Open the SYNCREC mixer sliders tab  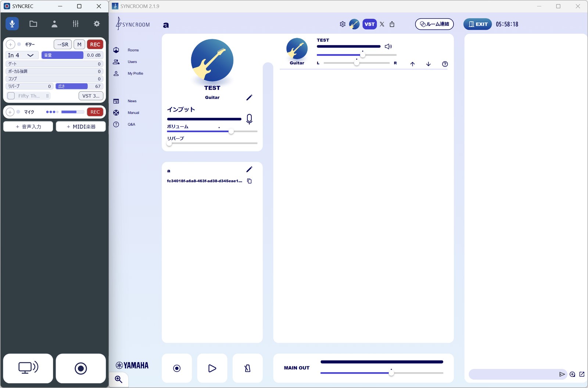click(x=75, y=24)
